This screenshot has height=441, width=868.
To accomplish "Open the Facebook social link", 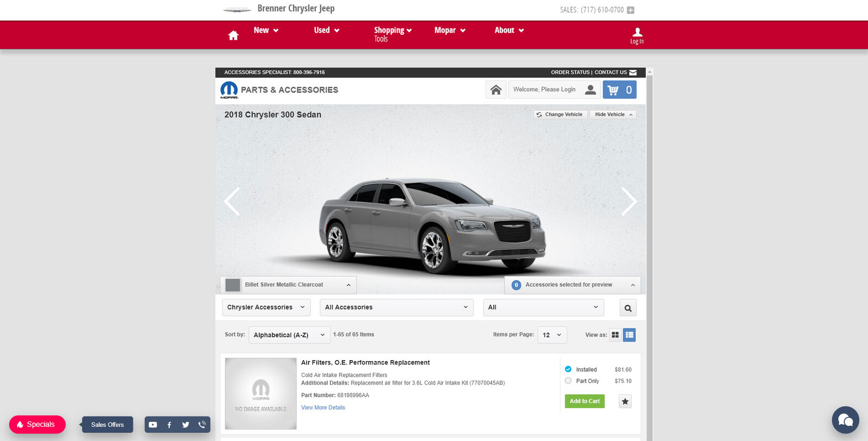I will 169,425.
